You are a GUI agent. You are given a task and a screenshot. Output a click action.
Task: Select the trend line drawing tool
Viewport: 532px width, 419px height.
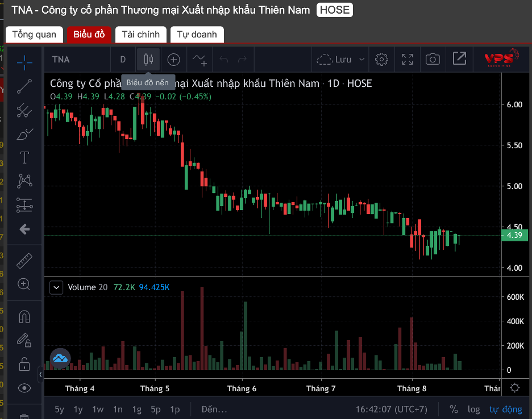click(x=24, y=86)
